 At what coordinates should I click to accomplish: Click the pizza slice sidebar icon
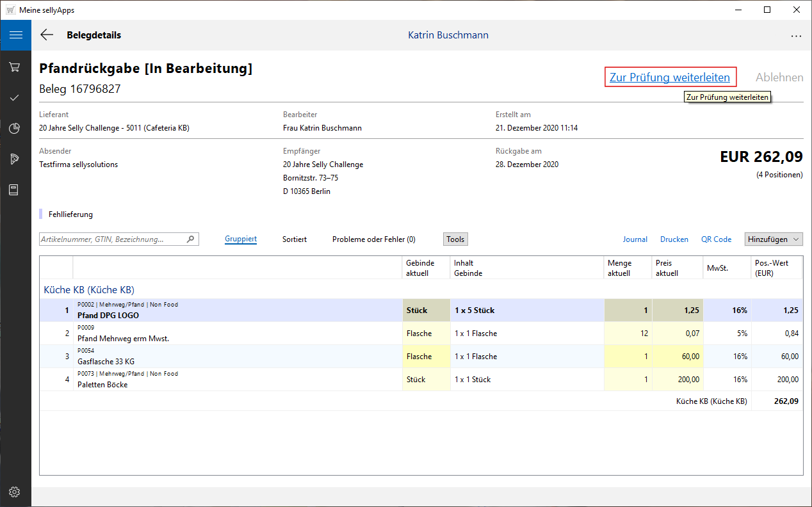coord(15,159)
